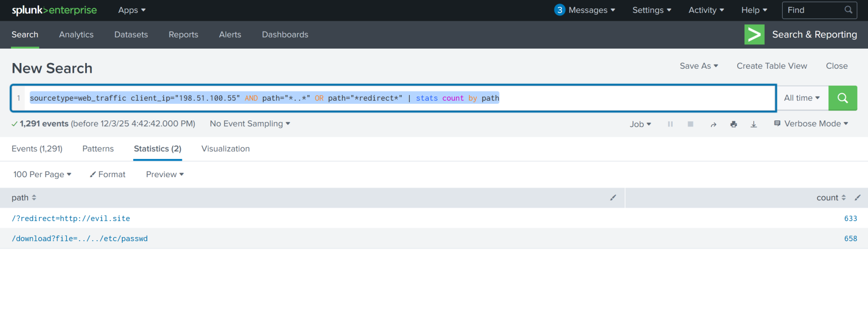Click inside the search query box

pos(393,98)
